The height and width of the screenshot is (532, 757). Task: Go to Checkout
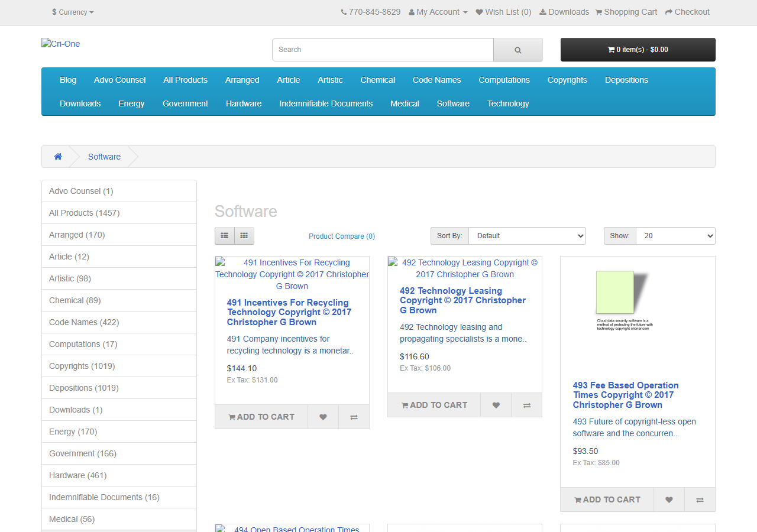pos(687,12)
